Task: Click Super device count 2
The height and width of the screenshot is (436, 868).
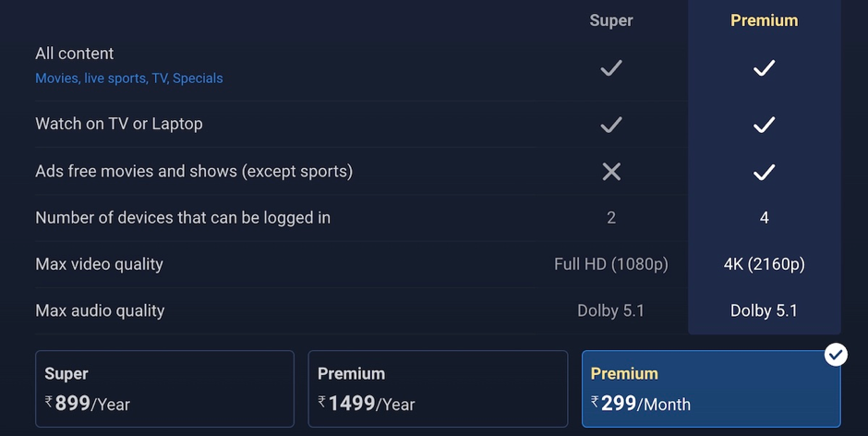Action: pos(611,218)
